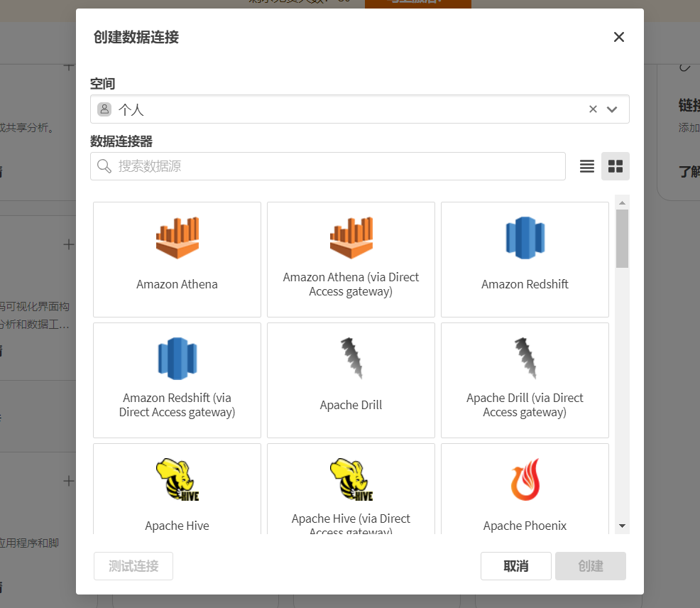
Task: Click the 测试连接 button
Action: click(x=133, y=566)
